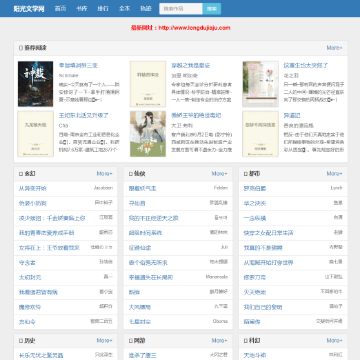The width and height of the screenshot is (360, 360).
Task: Open the pink floral book cover thumbnail
Action: tap(260, 84)
